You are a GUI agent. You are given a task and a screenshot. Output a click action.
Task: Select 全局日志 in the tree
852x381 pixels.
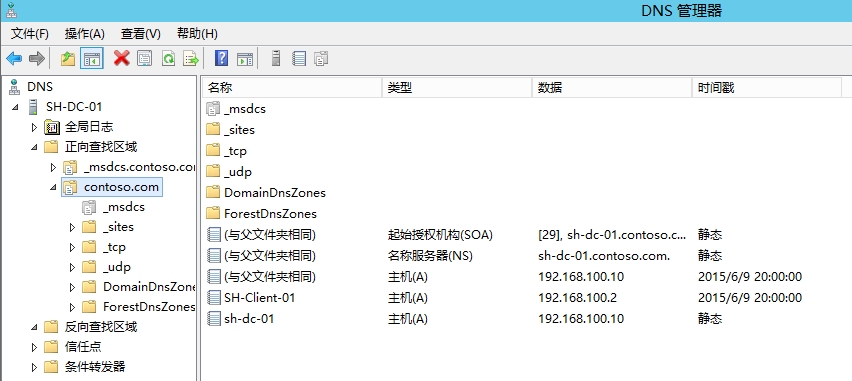pyautogui.click(x=89, y=127)
